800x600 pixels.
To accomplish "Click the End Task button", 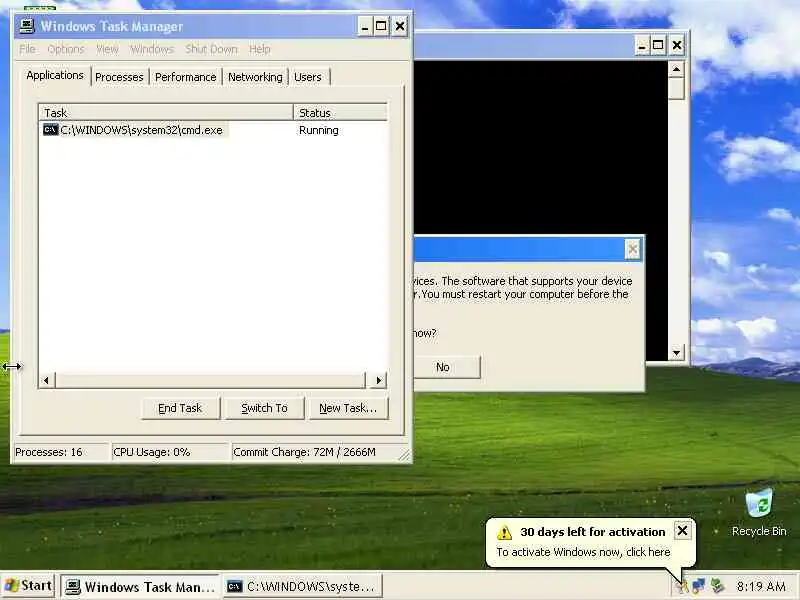I will tap(180, 408).
